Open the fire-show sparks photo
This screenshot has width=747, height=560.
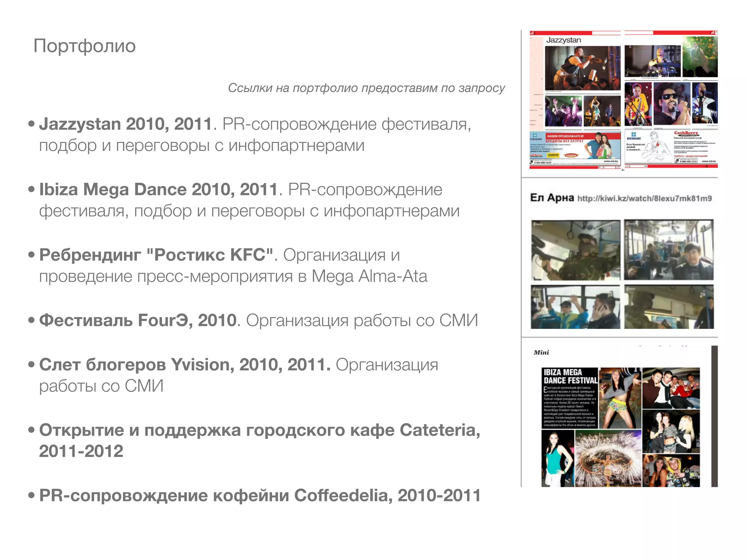click(x=608, y=459)
